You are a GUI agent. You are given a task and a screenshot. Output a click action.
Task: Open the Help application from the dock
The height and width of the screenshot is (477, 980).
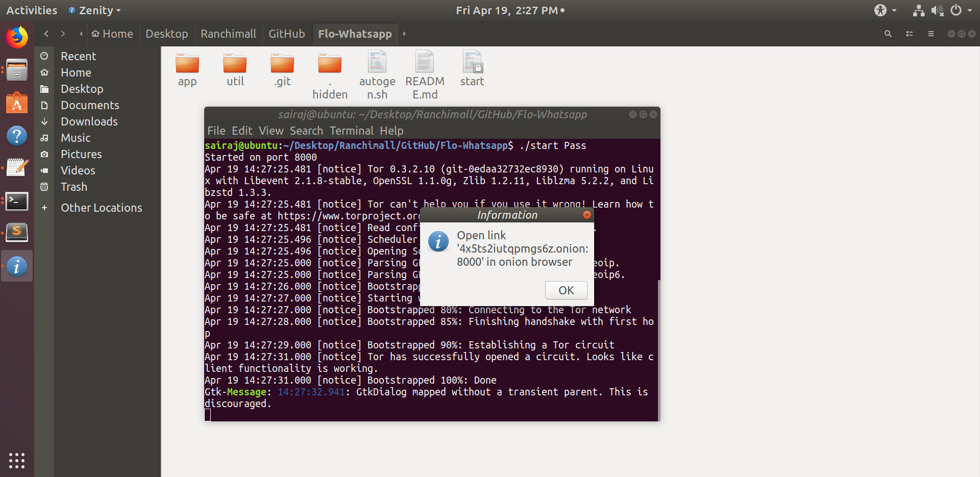click(x=17, y=136)
